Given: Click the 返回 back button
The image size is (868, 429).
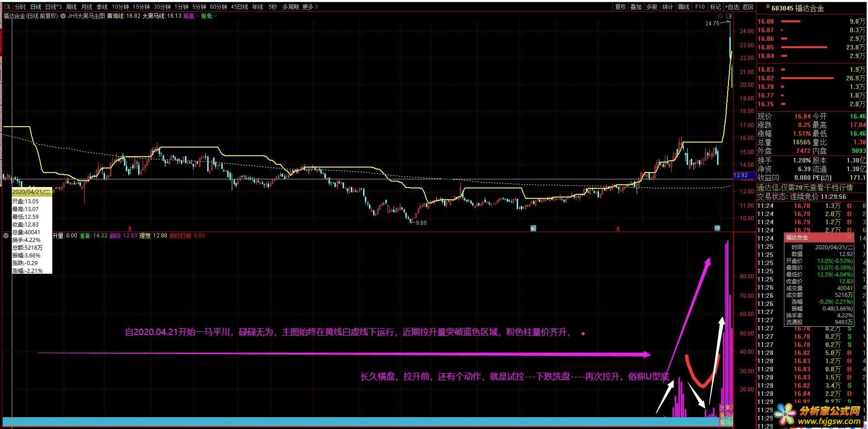Looking at the screenshot, I should tap(748, 7).
